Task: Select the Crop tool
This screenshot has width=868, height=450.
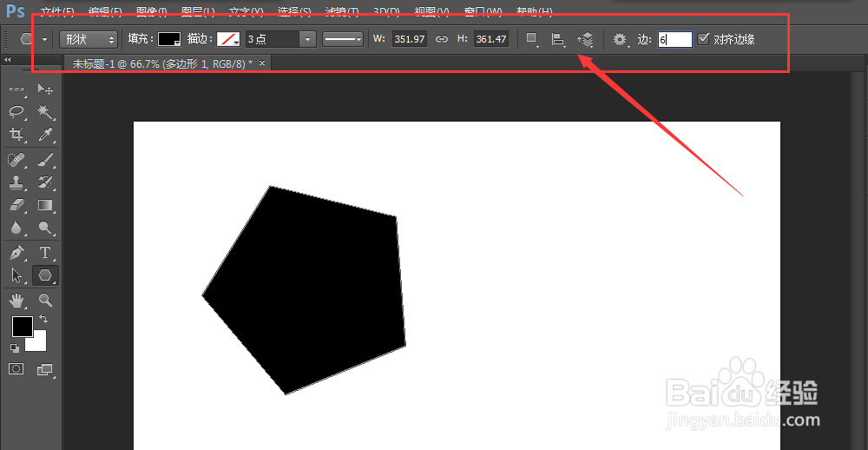Action: [x=16, y=134]
